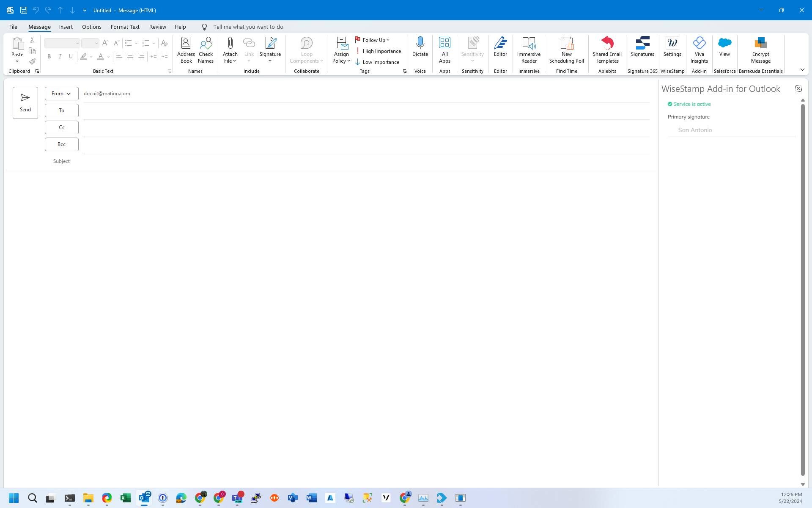The height and width of the screenshot is (508, 812).
Task: Click the Send button
Action: tap(25, 103)
